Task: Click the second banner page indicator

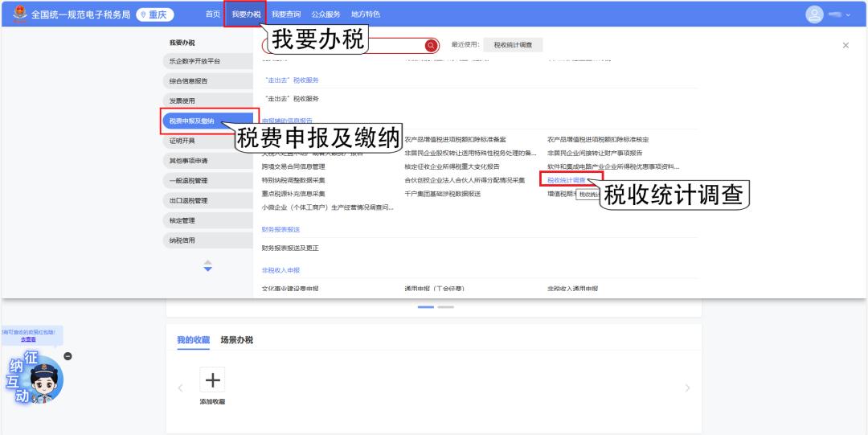Action: (445, 307)
